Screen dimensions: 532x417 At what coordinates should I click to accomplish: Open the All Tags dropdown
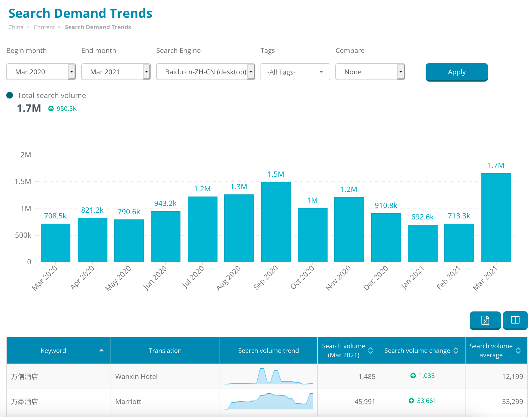tap(295, 72)
